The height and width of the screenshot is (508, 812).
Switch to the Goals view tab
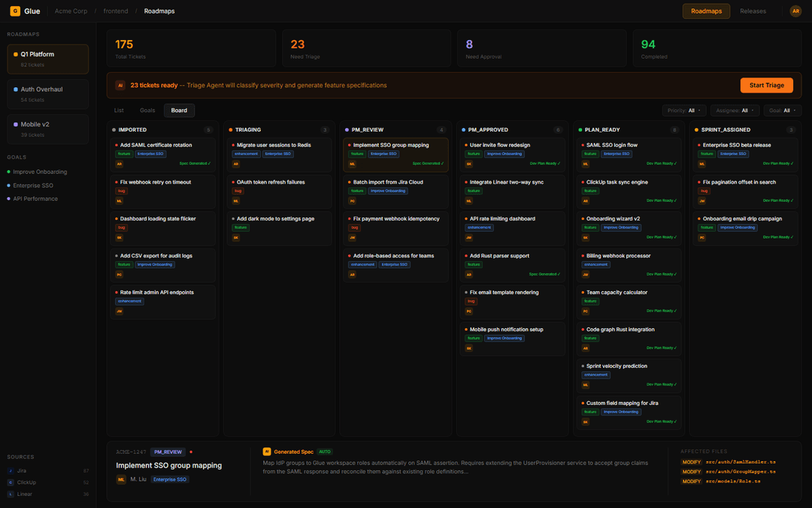pyautogui.click(x=147, y=111)
